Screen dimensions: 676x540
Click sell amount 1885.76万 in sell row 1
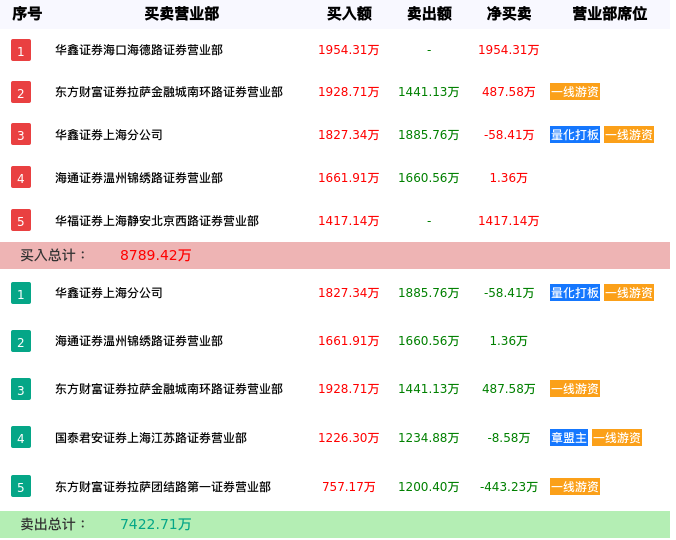pos(429,293)
